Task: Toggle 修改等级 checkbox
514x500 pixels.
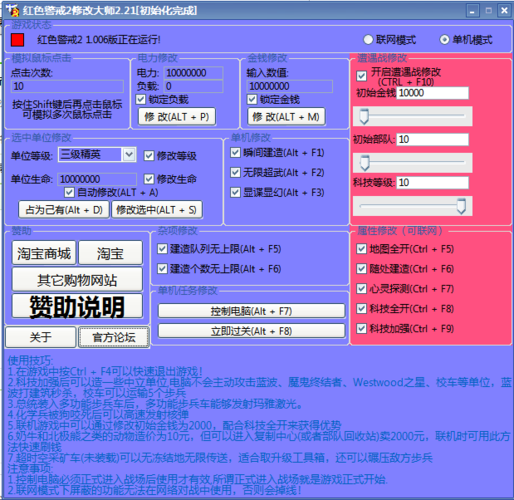Action: (x=149, y=156)
